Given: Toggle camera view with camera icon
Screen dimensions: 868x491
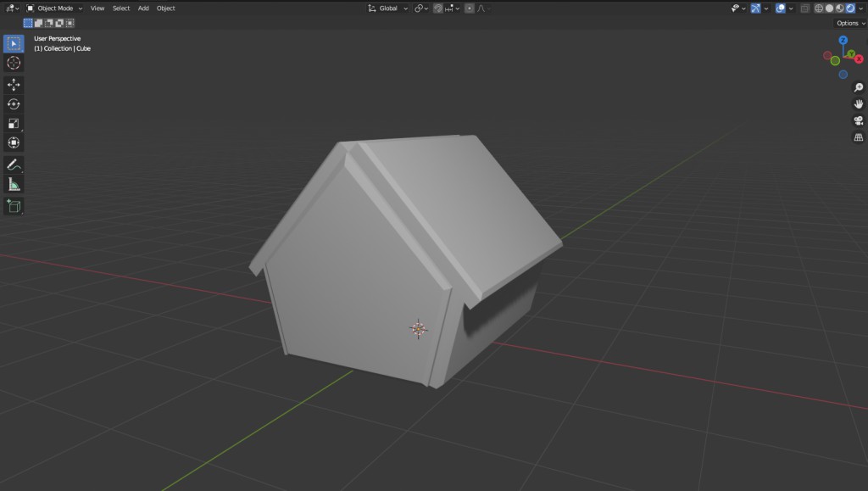Looking at the screenshot, I should coord(858,120).
